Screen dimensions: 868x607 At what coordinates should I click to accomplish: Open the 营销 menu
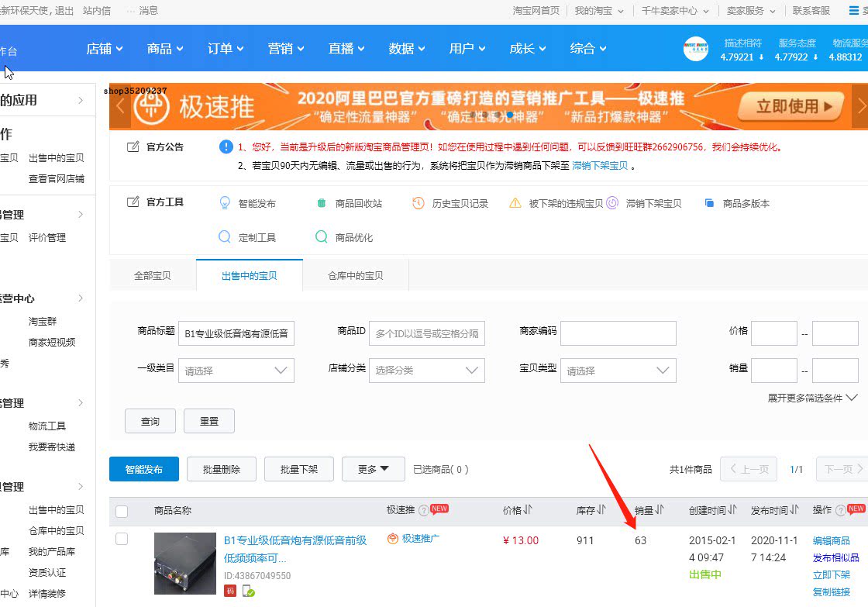[x=286, y=49]
